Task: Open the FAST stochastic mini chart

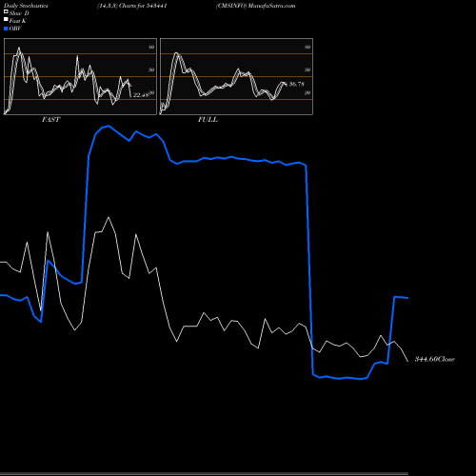Action: 80,76
